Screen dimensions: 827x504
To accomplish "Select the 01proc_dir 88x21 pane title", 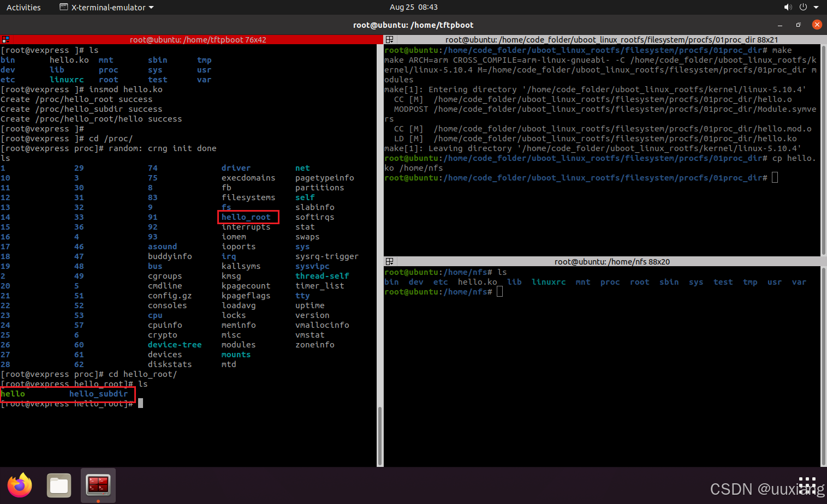I will (611, 39).
